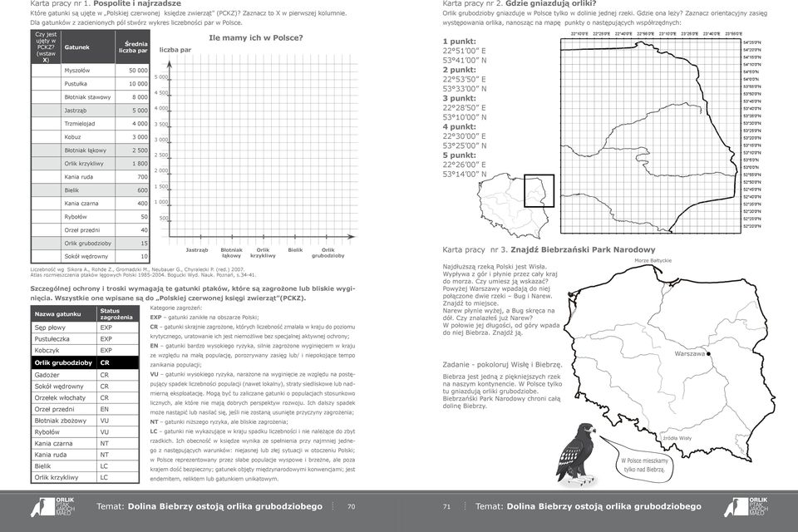Click the coordinate 22°28'50'' E
798x532 pixels.
(464, 108)
